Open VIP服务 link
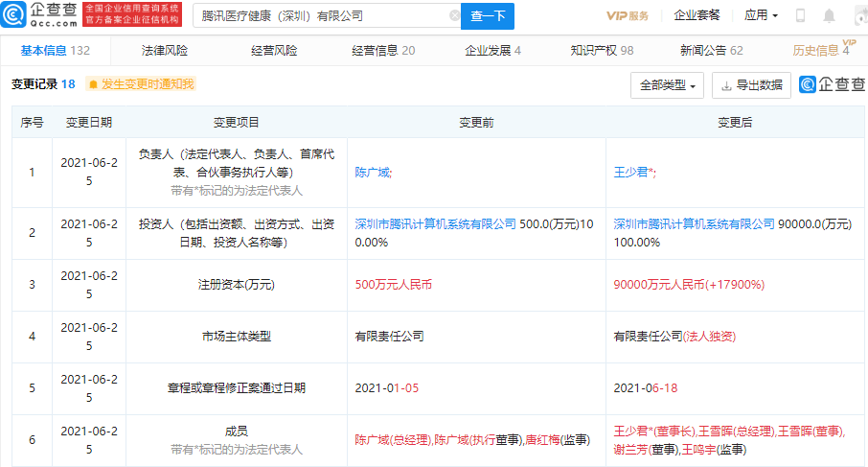The height and width of the screenshot is (467, 868). coord(628,16)
